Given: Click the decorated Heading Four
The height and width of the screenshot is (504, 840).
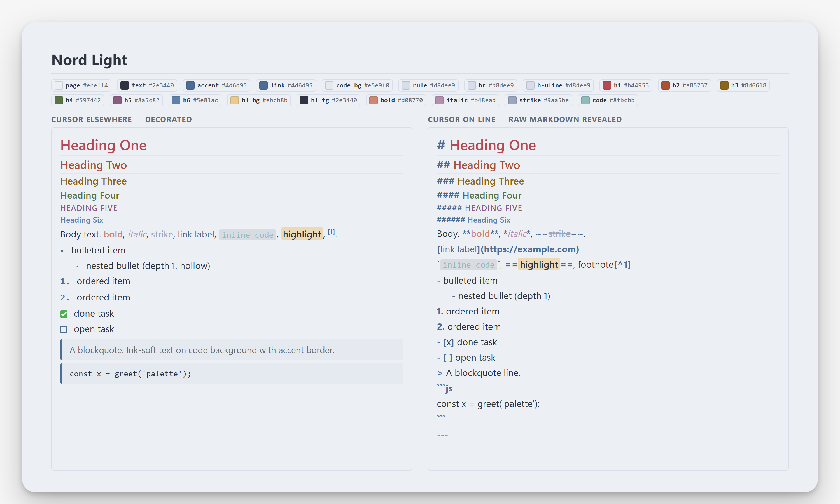Looking at the screenshot, I should click(x=90, y=195).
